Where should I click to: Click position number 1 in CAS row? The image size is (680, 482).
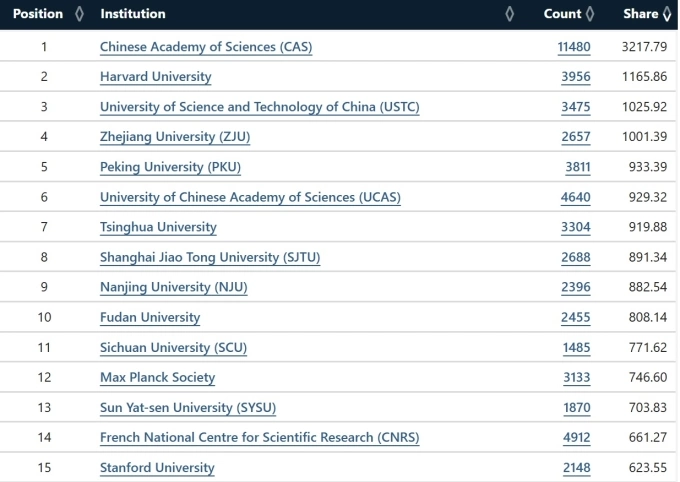tap(44, 47)
